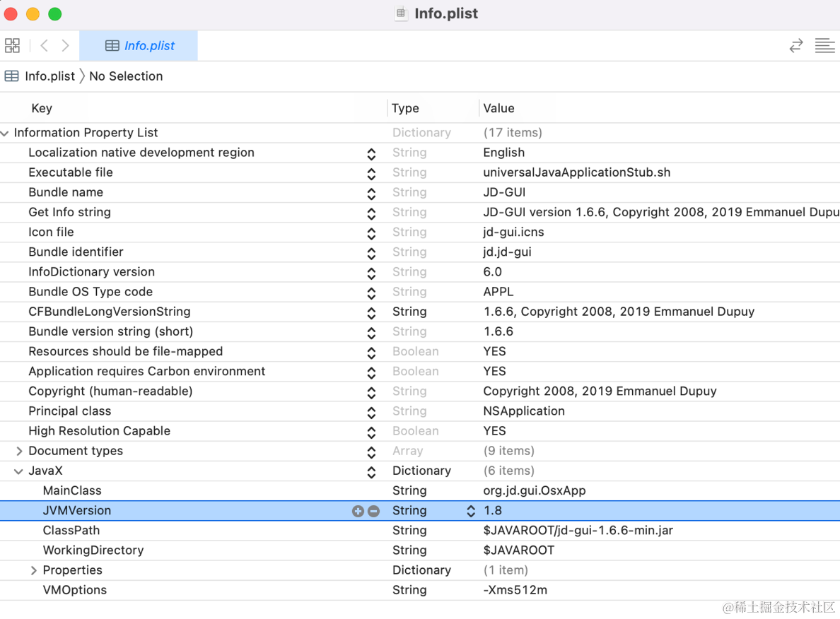Click the No Selection breadcrumb
This screenshot has width=840, height=619.
(126, 76)
